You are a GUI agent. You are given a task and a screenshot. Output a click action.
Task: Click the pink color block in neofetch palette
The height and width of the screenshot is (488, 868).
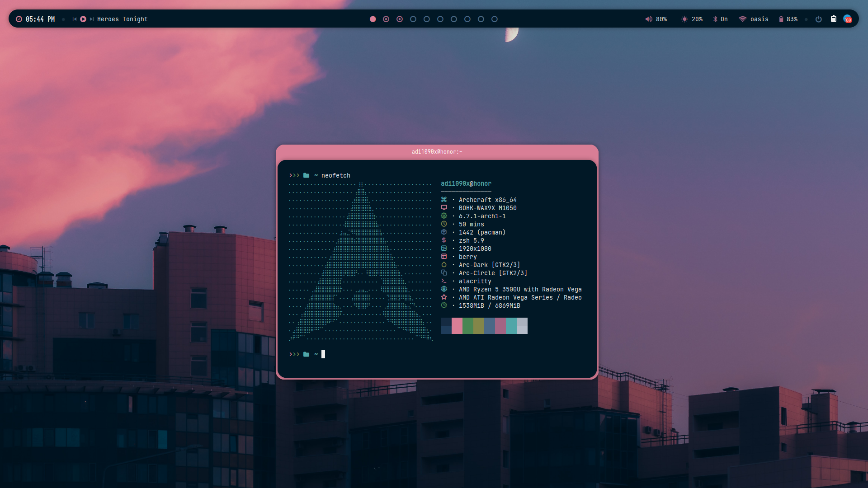pos(457,326)
